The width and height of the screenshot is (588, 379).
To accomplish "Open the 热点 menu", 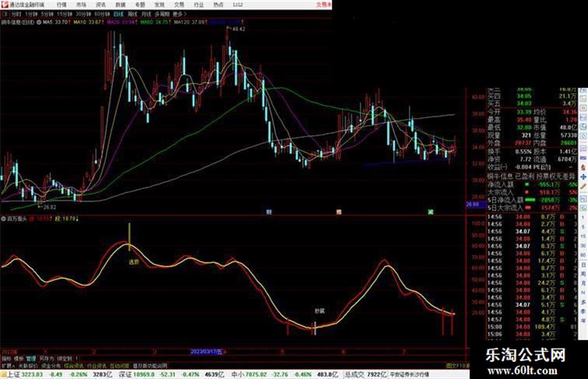I will 218,4.
